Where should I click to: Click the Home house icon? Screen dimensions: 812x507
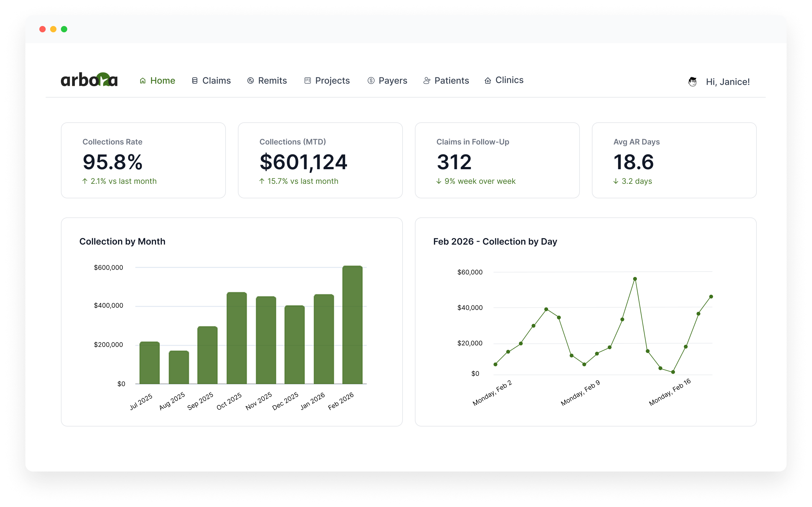click(x=143, y=80)
